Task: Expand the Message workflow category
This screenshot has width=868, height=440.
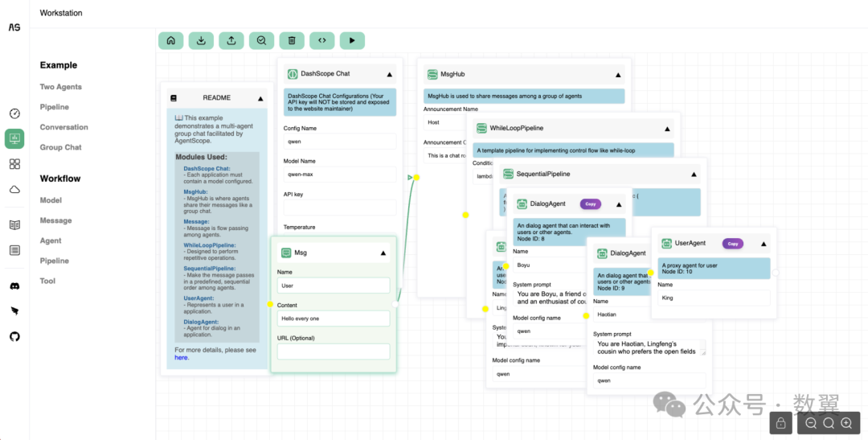Action: click(56, 220)
